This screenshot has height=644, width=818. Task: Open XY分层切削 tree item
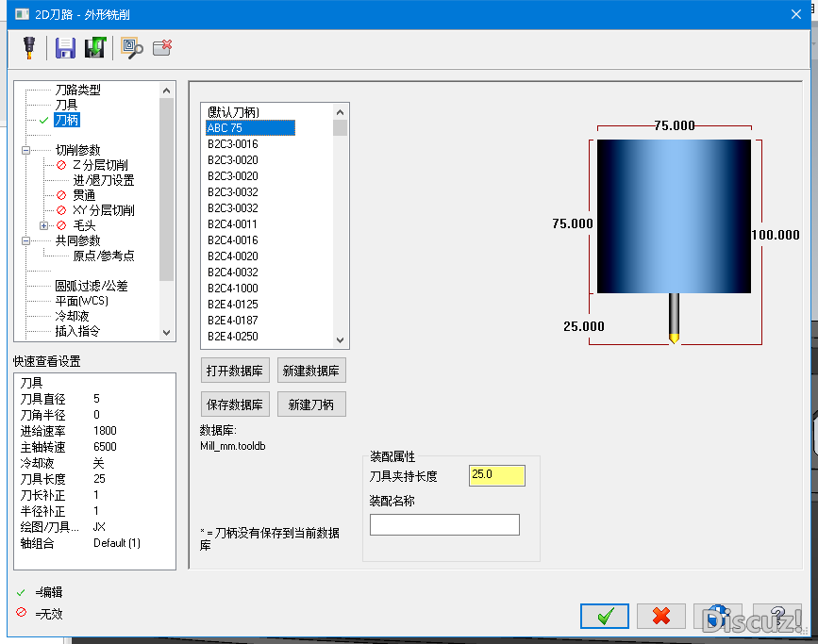(103, 210)
